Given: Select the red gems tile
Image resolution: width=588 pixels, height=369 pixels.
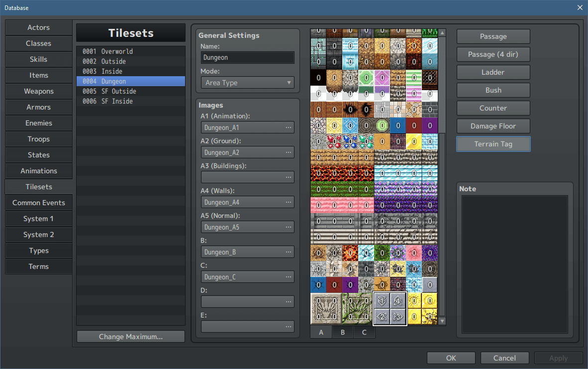Looking at the screenshot, I should pos(334,141).
